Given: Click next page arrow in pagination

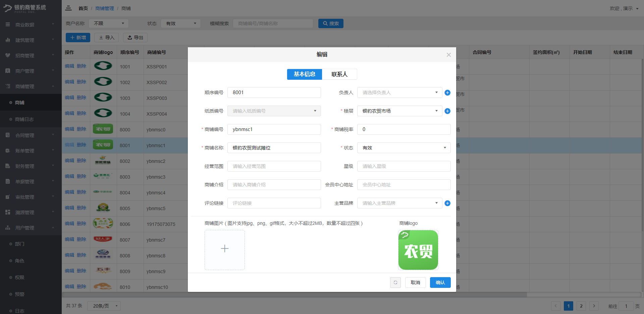Looking at the screenshot, I should tap(594, 306).
